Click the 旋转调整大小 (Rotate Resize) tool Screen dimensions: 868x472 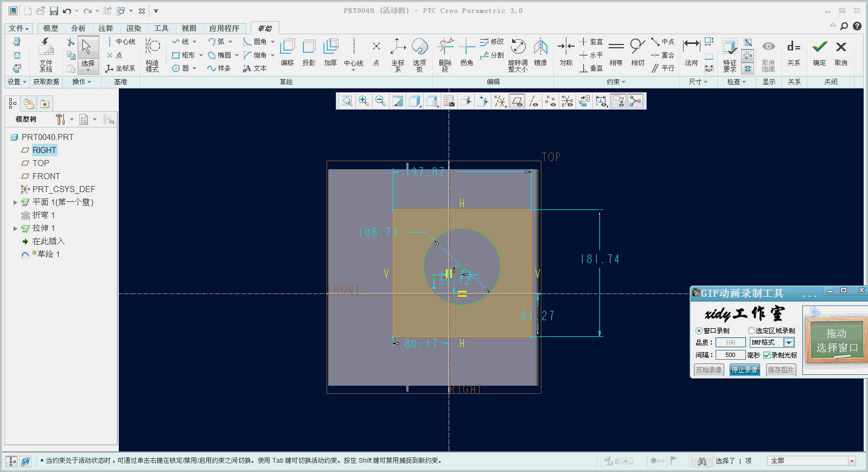click(x=518, y=54)
